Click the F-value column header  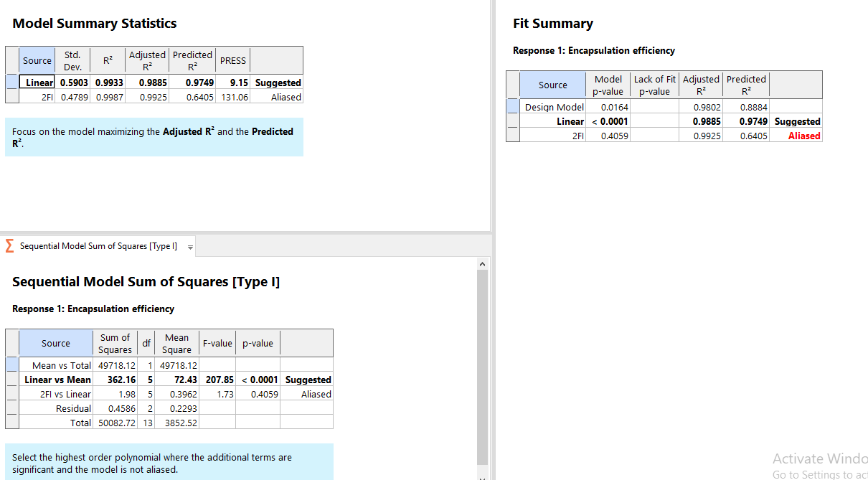(x=217, y=343)
